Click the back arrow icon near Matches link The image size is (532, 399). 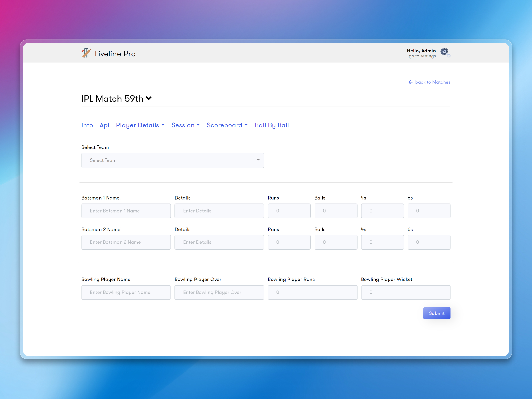411,82
